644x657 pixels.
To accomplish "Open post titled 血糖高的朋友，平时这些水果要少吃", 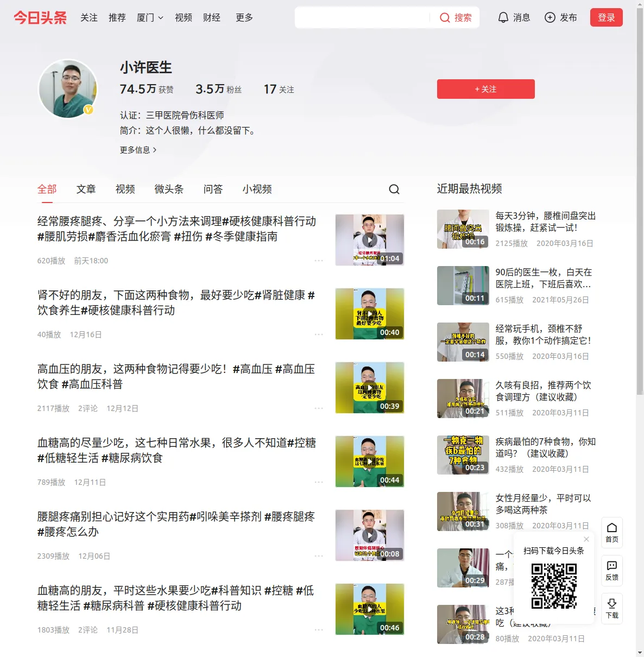I will [x=175, y=598].
